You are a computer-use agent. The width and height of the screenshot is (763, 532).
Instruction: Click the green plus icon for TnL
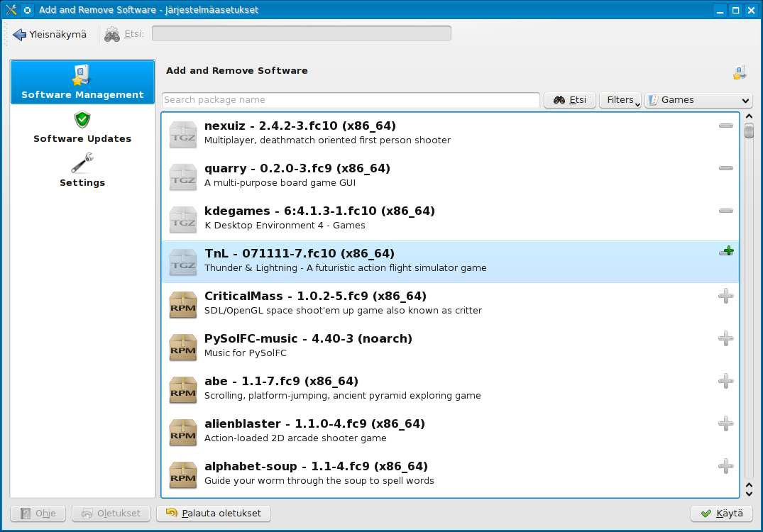tap(726, 252)
